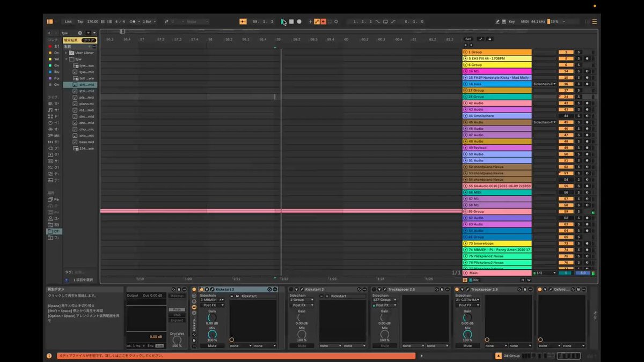
Task: Toggle Automation Arm icon in transport
Action: point(317,21)
